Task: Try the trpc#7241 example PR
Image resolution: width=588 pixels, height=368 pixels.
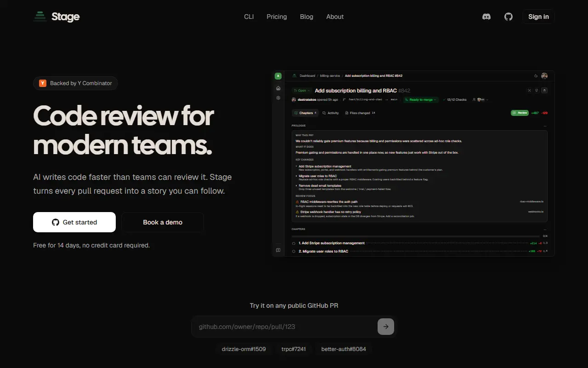Action: pos(294,349)
